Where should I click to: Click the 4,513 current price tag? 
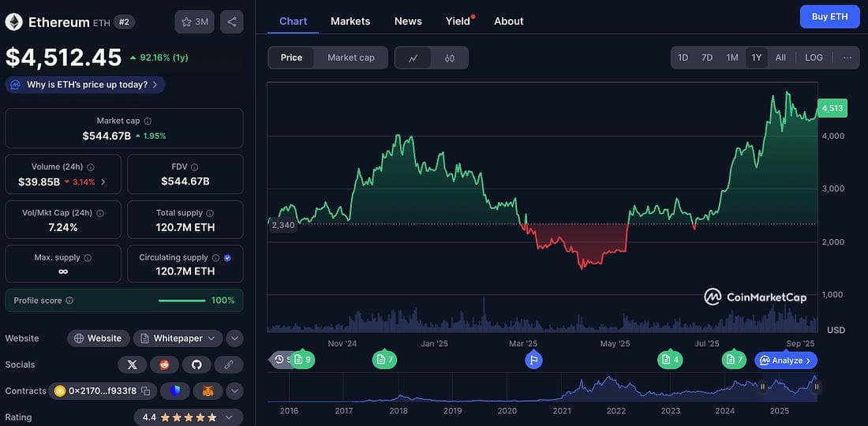pyautogui.click(x=832, y=108)
